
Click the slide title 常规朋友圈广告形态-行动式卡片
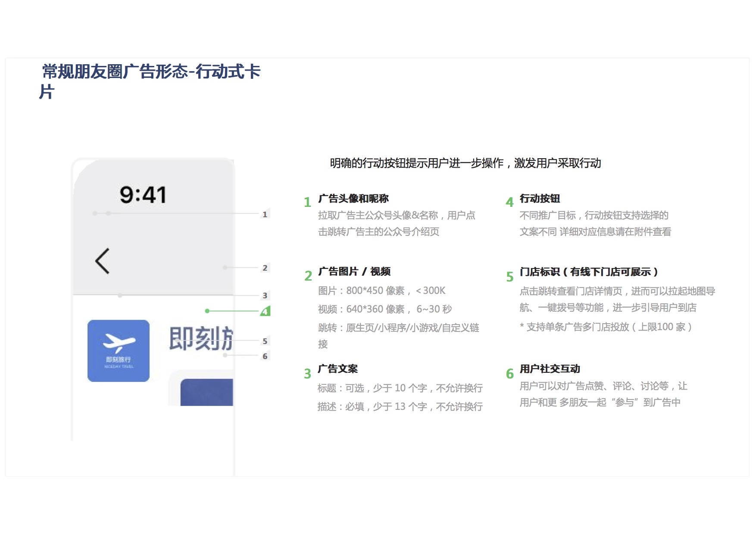click(x=151, y=72)
